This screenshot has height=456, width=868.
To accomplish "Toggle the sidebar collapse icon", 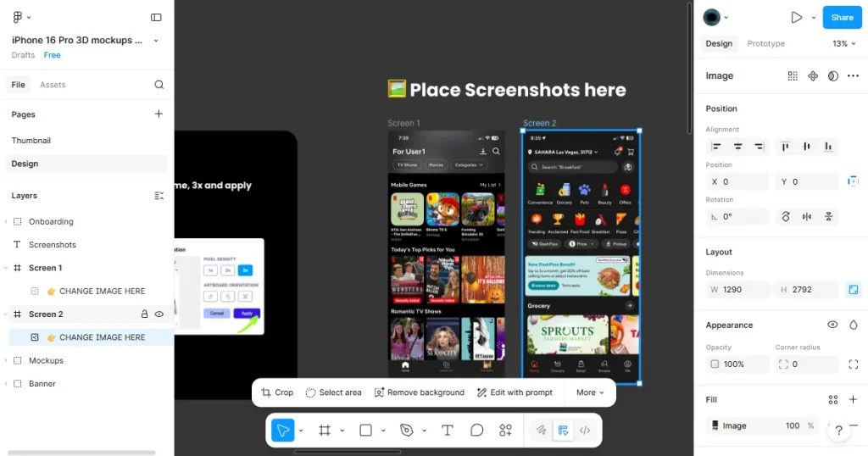I will pos(156,17).
